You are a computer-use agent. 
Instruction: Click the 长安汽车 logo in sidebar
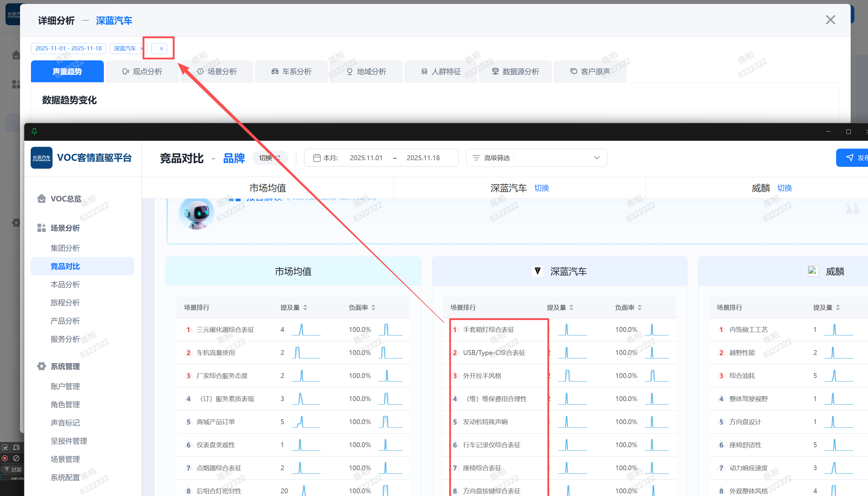point(42,158)
